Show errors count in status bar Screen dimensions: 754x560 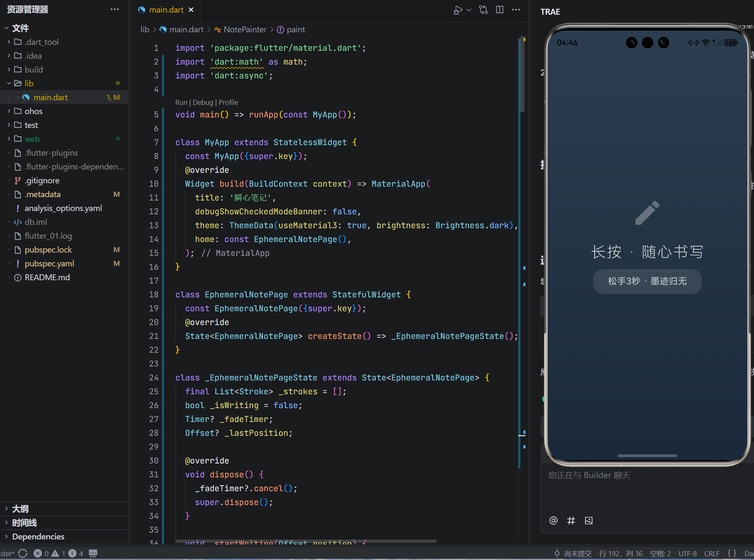41,553
